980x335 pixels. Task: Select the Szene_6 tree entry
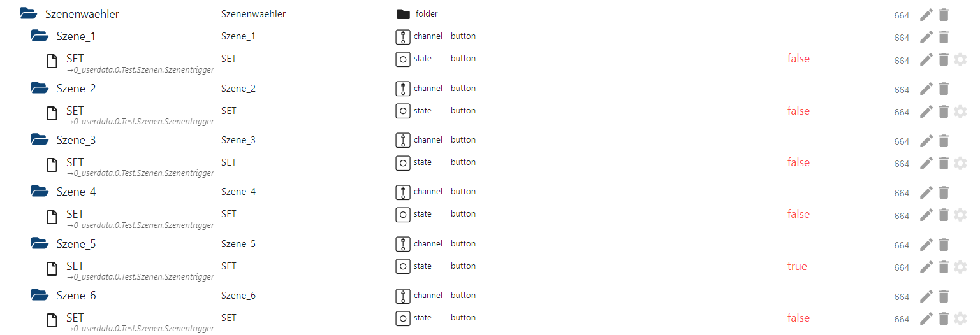coord(76,296)
